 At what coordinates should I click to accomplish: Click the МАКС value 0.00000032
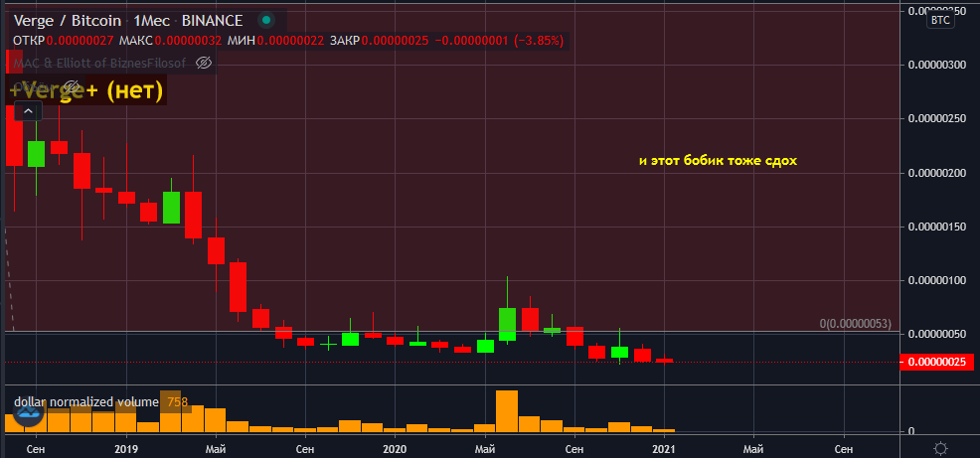(188, 42)
